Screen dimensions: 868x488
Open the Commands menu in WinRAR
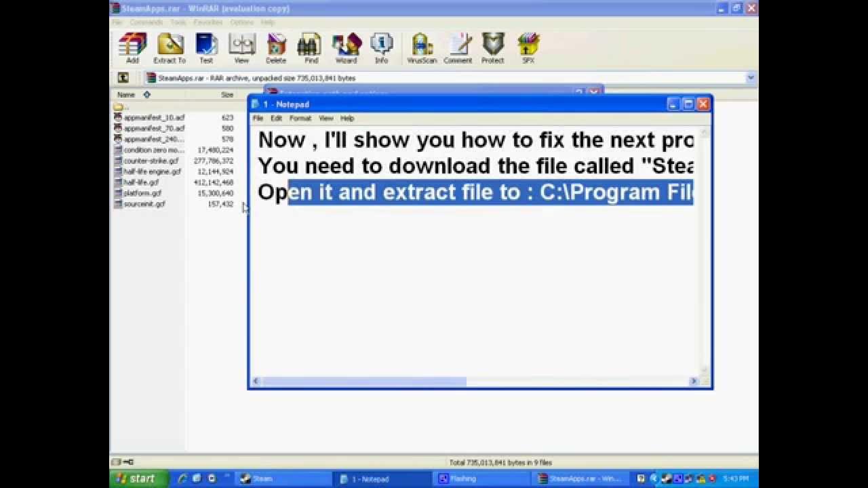coord(146,22)
